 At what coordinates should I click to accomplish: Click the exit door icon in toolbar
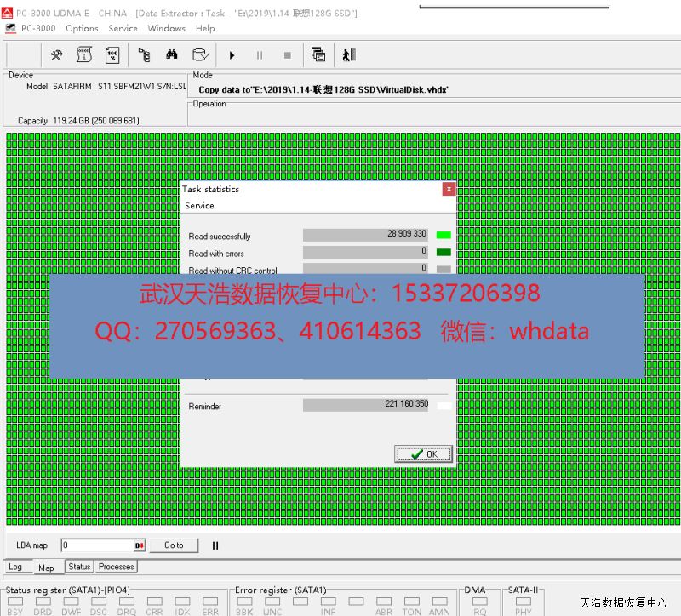coord(348,55)
